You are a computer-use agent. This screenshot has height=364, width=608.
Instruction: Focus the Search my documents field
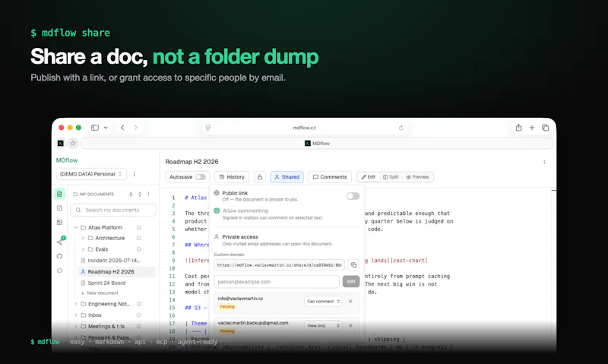click(113, 210)
